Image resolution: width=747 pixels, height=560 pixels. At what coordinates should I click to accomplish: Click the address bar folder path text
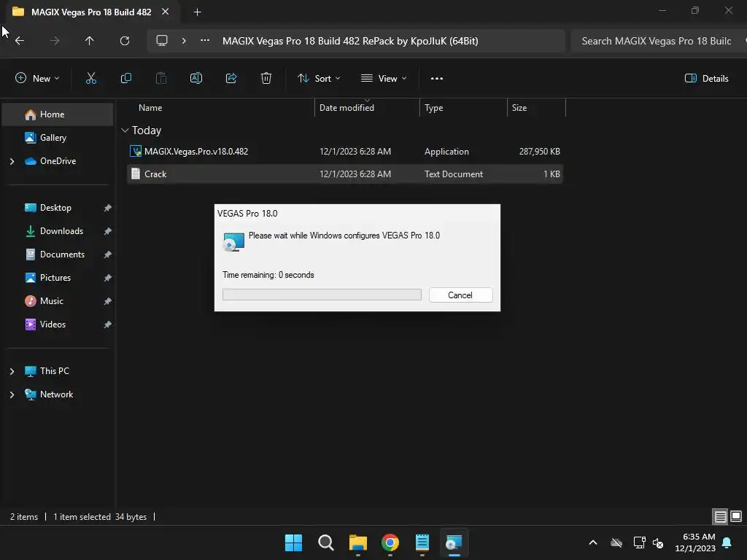pos(350,41)
